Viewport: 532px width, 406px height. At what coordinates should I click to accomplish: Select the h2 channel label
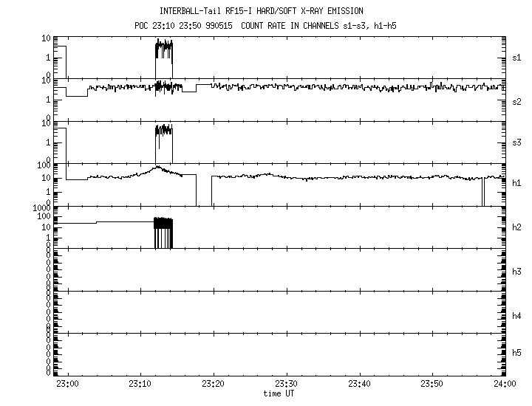click(x=517, y=227)
